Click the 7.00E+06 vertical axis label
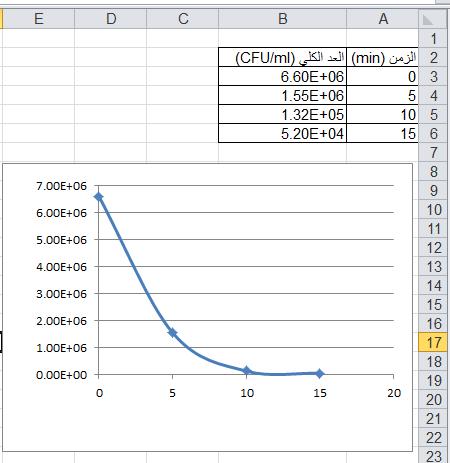The image size is (450, 463). [x=61, y=186]
